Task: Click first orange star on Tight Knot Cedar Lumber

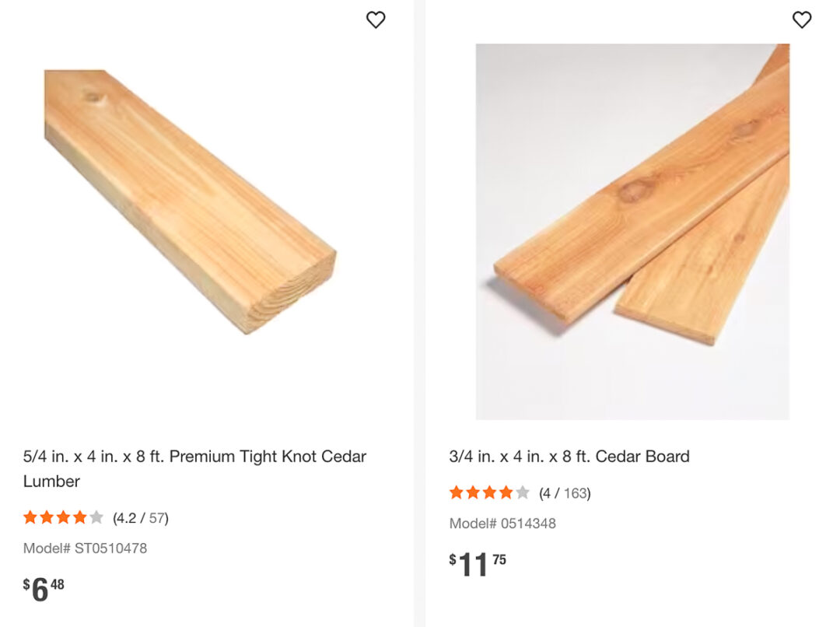Action: pyautogui.click(x=30, y=517)
